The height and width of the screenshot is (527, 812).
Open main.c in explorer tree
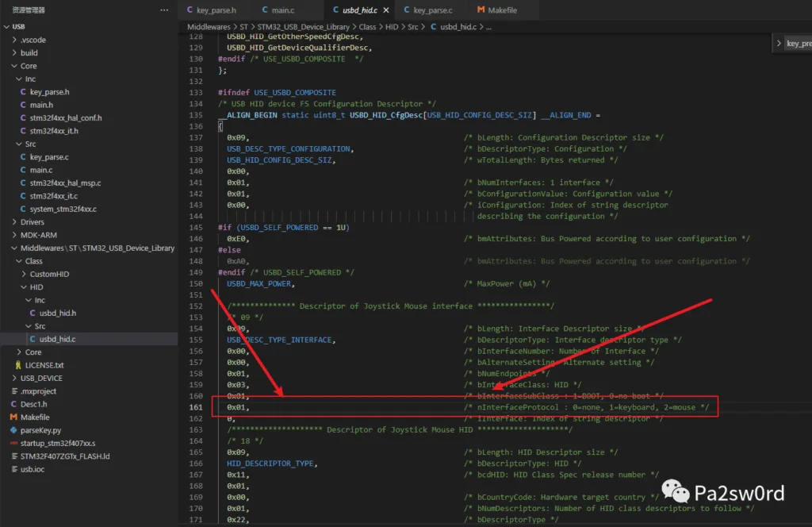[41, 169]
